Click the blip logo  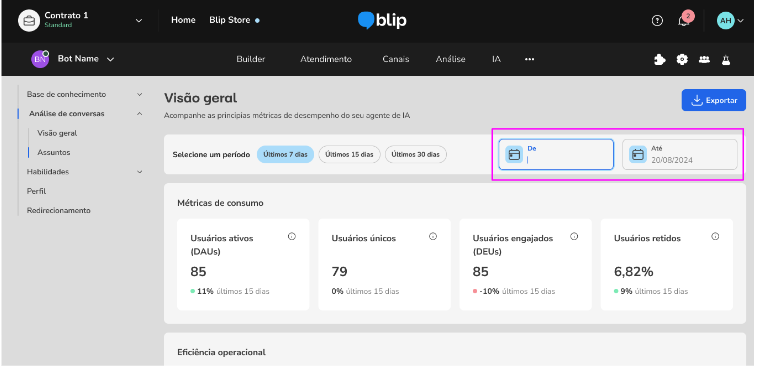coord(382,20)
